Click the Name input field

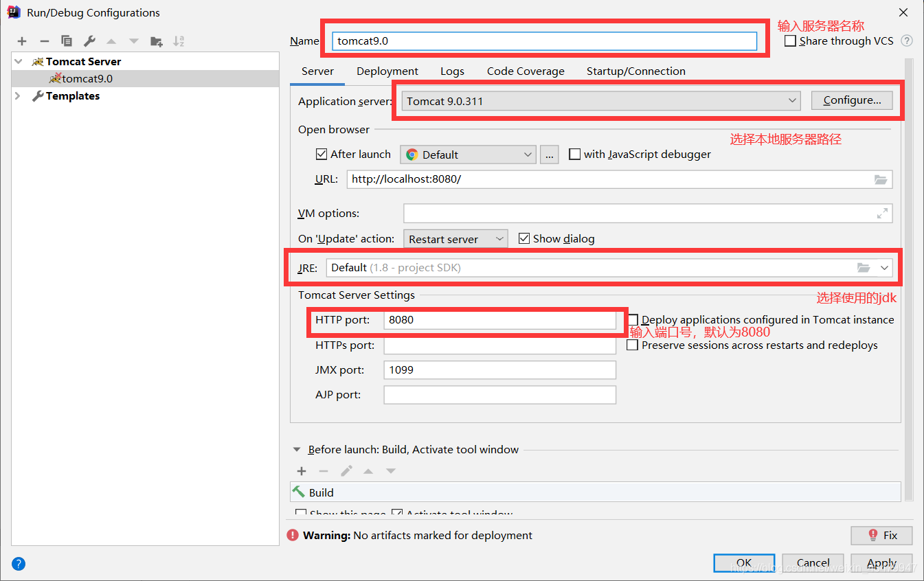[x=545, y=41]
